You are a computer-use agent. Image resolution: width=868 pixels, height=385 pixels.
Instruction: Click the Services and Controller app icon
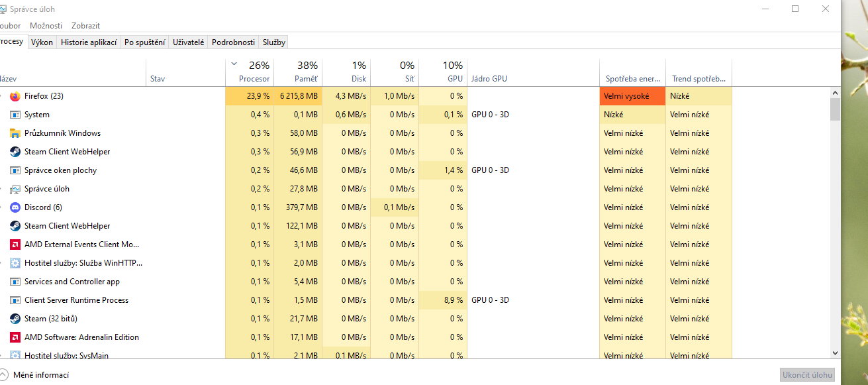click(x=15, y=282)
